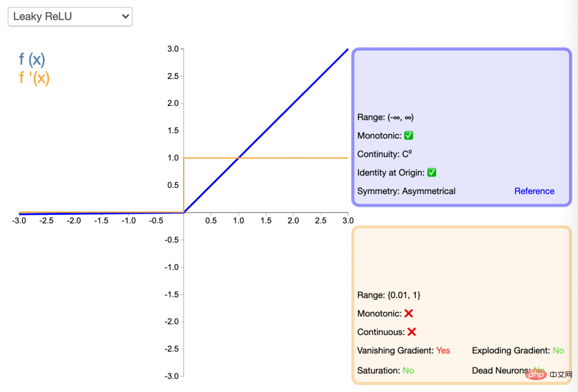Image resolution: width=578 pixels, height=392 pixels.
Task: Click the Saturation No value
Action: (x=408, y=370)
